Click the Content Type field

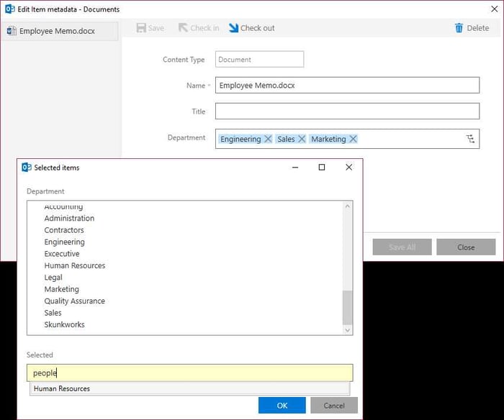pyautogui.click(x=259, y=59)
